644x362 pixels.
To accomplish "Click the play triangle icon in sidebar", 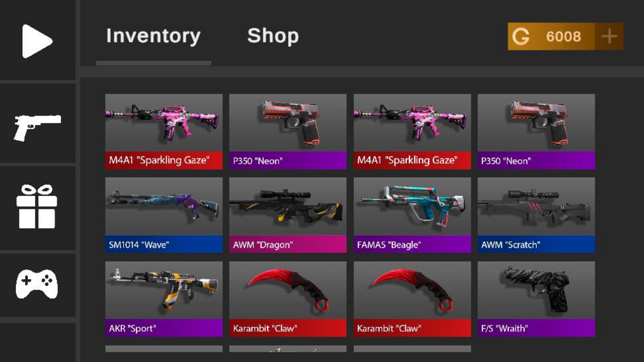I will pyautogui.click(x=37, y=41).
